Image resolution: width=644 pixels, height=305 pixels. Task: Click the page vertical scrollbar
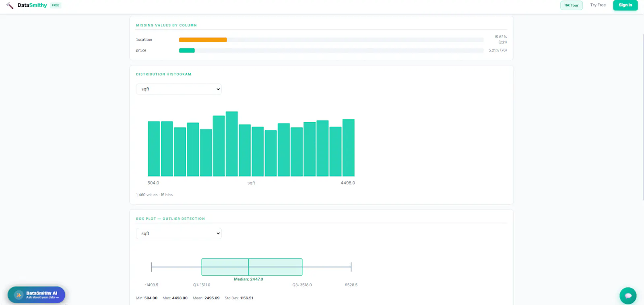(643, 117)
